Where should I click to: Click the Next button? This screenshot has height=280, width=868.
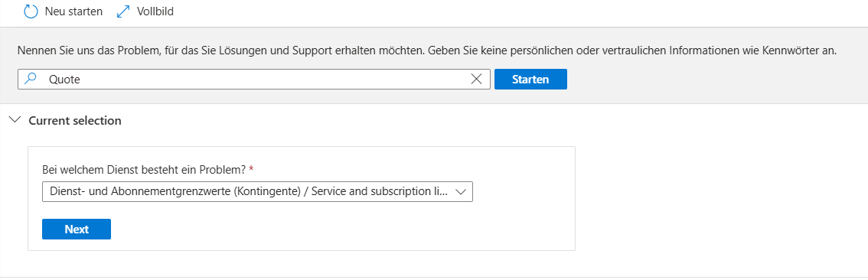click(x=77, y=229)
